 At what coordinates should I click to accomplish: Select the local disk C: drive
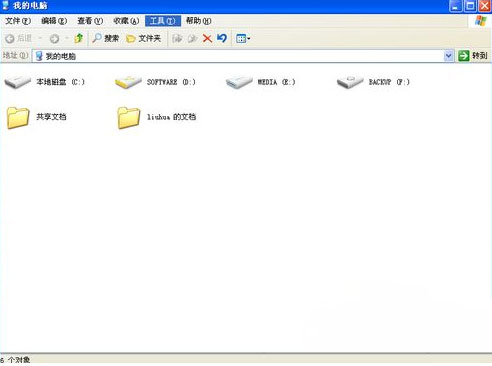45,82
